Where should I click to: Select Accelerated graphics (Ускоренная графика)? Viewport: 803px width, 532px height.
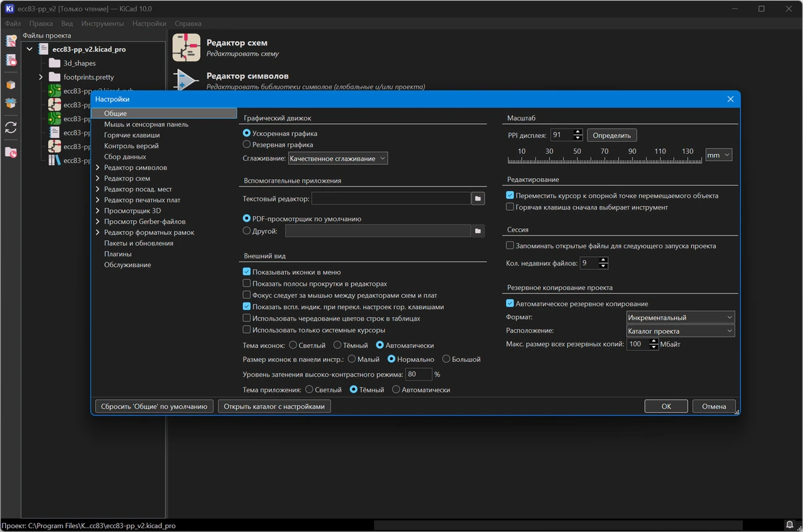tap(247, 133)
